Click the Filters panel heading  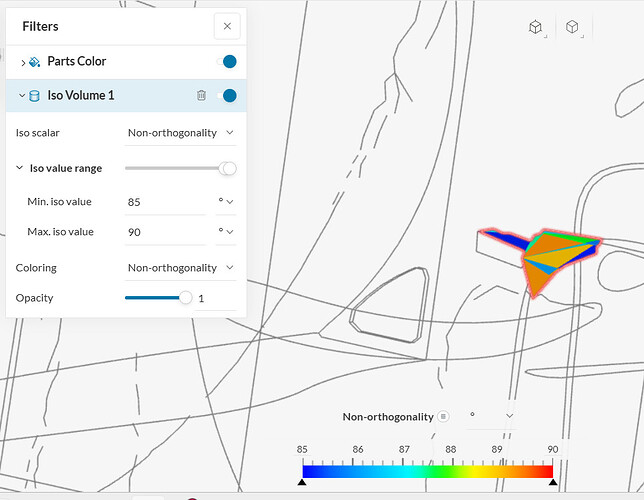[40, 26]
